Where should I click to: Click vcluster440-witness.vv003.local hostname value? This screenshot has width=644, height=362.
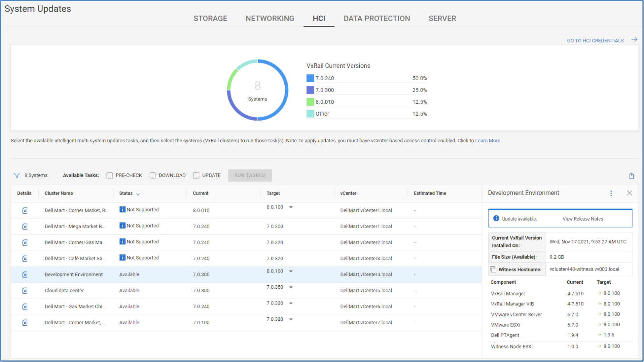tap(584, 269)
